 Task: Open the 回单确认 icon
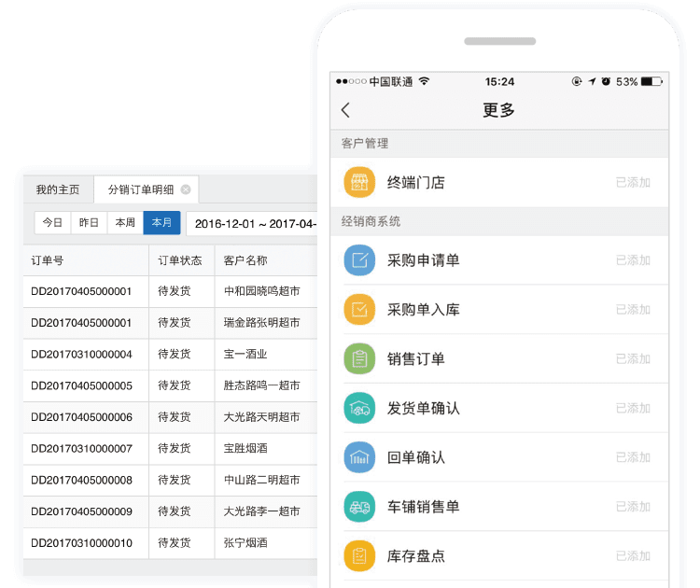click(x=359, y=458)
